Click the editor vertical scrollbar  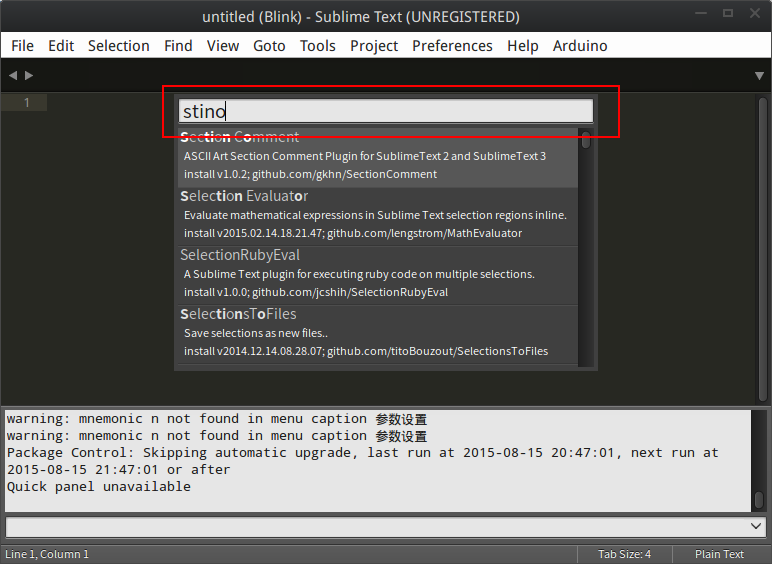coord(762,249)
